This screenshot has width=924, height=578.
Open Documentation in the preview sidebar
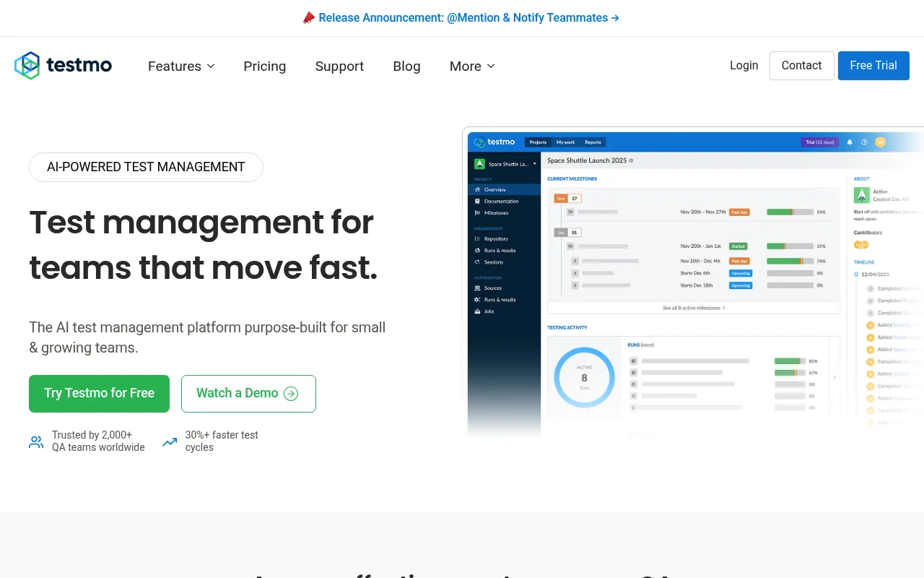[x=504, y=202]
